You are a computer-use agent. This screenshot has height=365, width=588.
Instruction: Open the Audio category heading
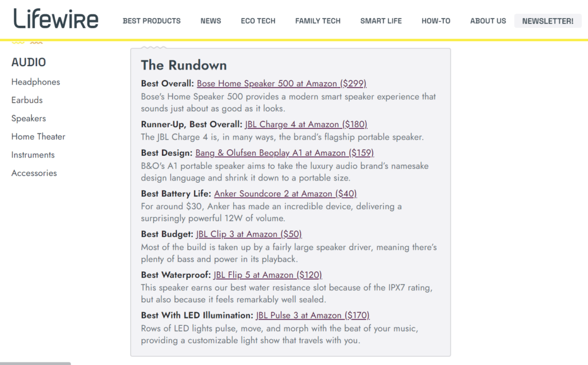click(x=29, y=62)
